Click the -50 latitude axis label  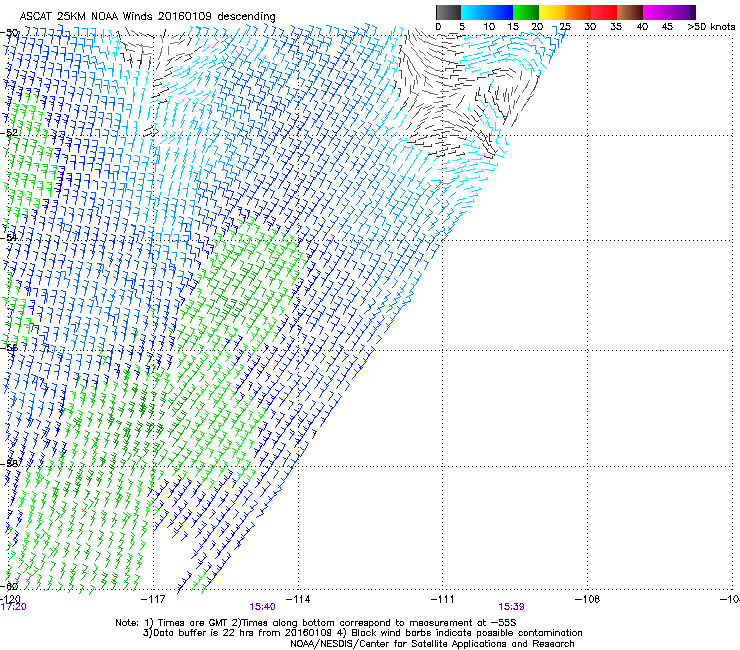click(x=10, y=33)
